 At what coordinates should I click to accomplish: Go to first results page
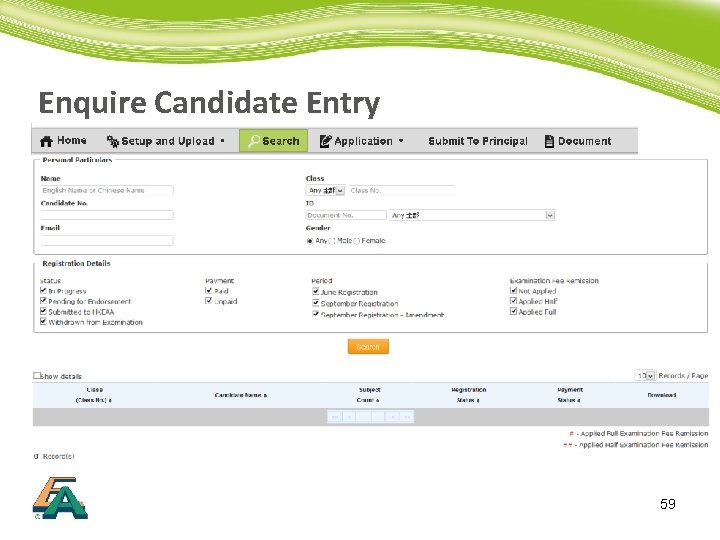pos(335,417)
